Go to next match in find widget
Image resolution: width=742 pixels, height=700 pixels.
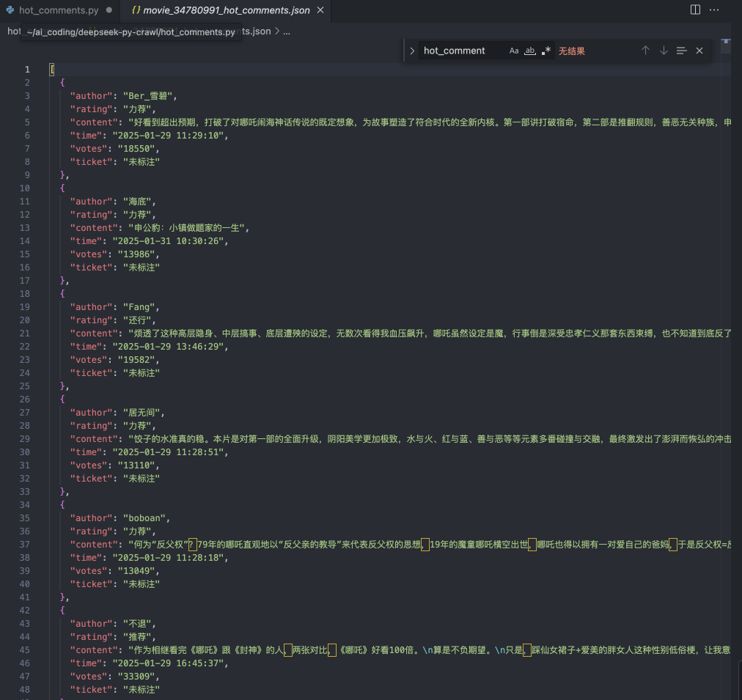[x=664, y=51]
